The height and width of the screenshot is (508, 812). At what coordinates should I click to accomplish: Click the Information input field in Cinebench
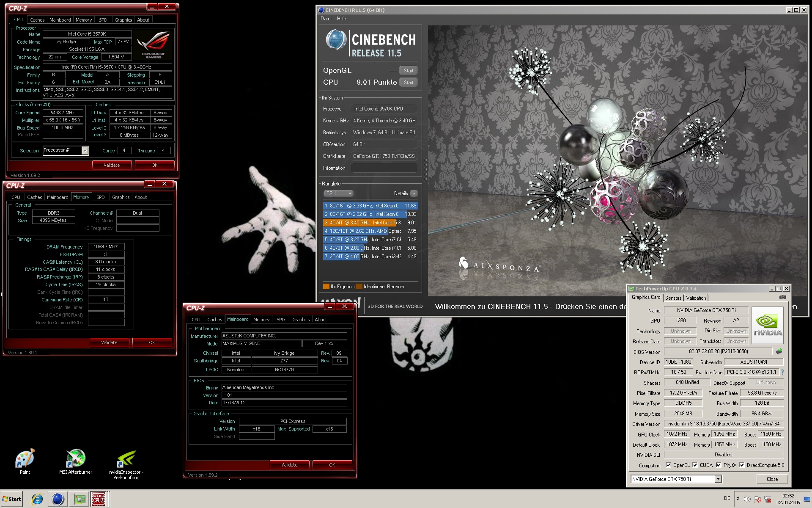point(384,168)
